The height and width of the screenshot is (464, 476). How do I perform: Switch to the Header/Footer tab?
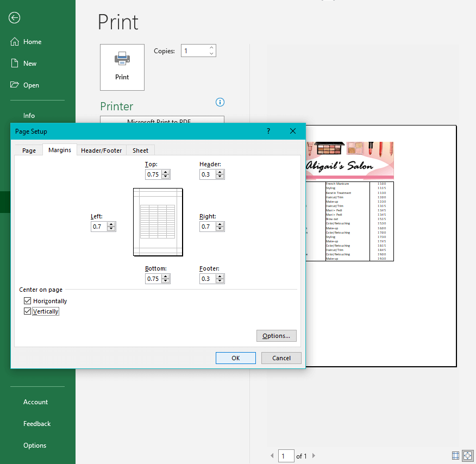point(101,151)
